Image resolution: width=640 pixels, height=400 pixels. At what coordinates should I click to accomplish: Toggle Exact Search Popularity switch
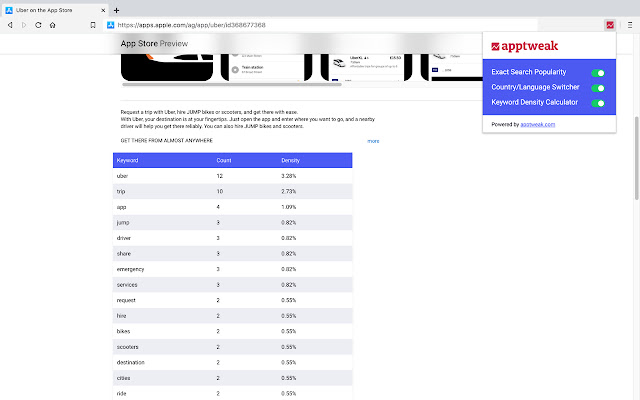[x=598, y=73]
